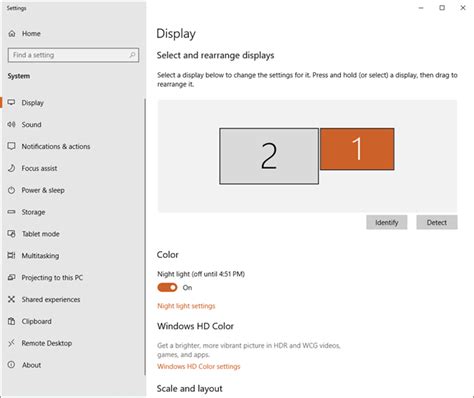Click the Multitasking icon
The height and width of the screenshot is (398, 474).
click(12, 256)
